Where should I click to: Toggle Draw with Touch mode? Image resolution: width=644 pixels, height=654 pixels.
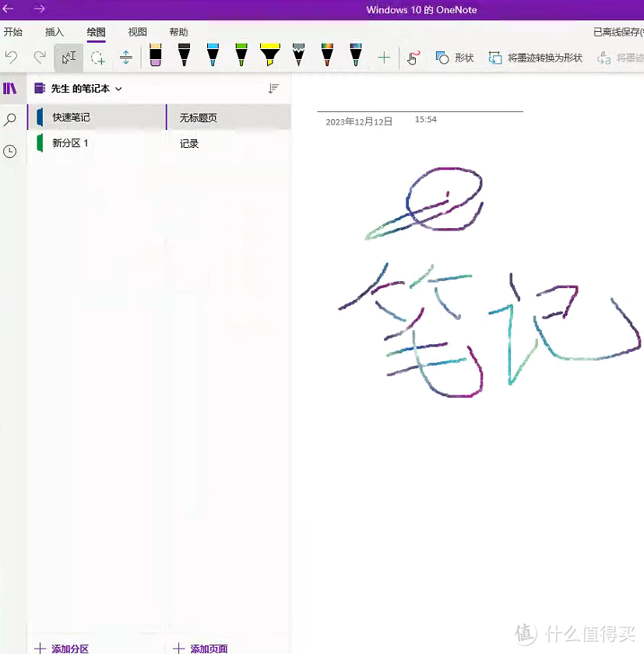413,58
